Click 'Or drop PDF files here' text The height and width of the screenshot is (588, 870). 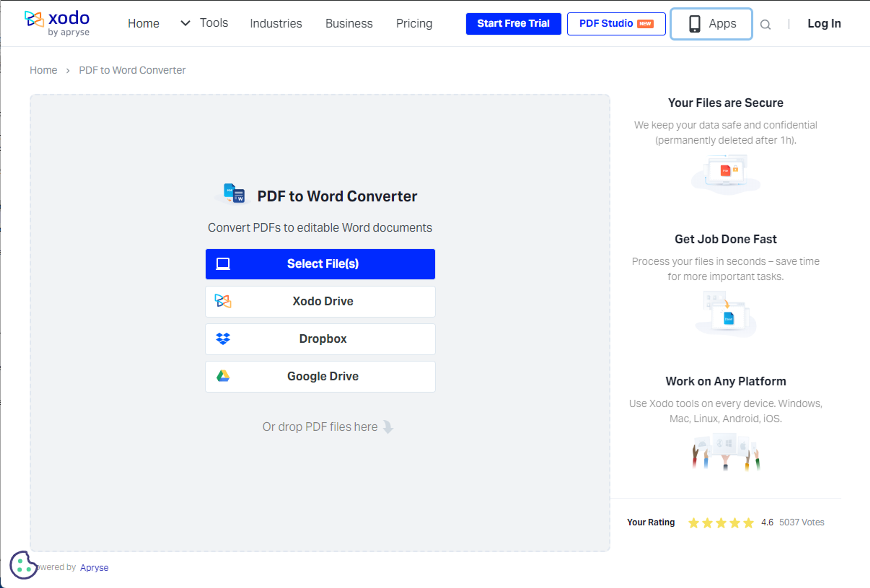320,427
